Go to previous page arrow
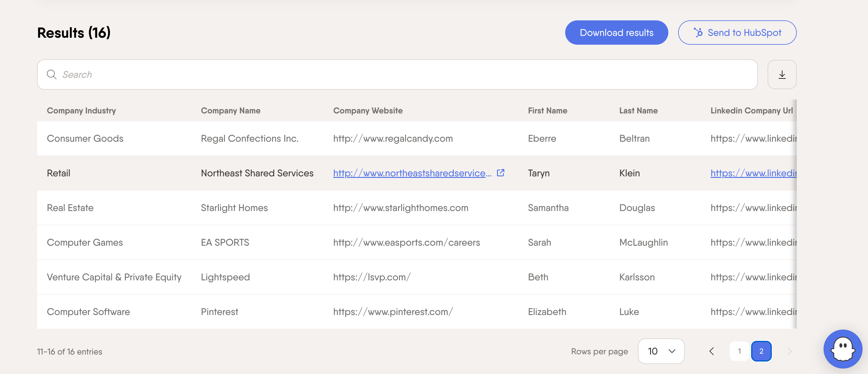The image size is (868, 374). pyautogui.click(x=712, y=351)
